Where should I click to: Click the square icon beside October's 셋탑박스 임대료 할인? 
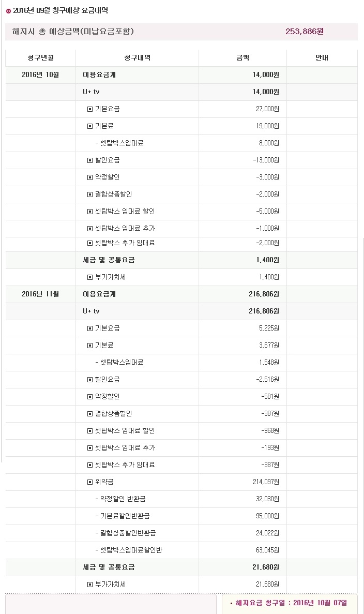pyautogui.click(x=90, y=212)
